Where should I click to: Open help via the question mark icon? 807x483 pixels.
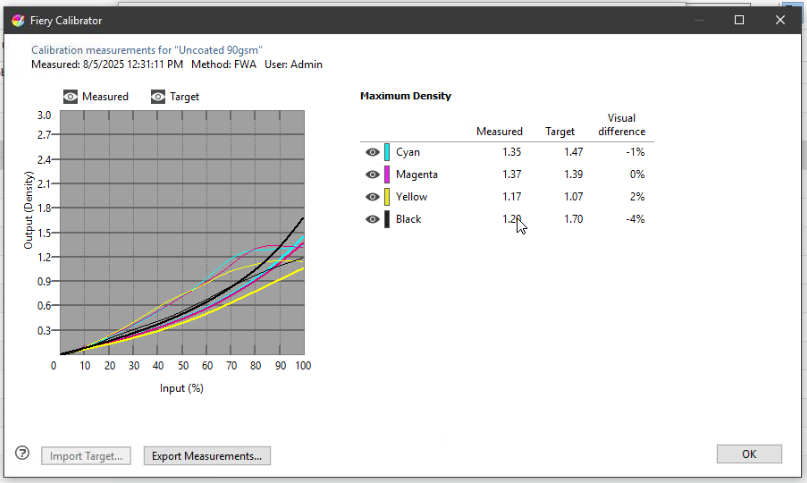pos(22,453)
